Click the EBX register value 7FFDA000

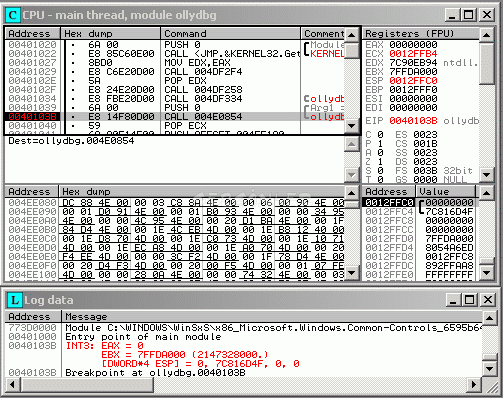coord(413,72)
